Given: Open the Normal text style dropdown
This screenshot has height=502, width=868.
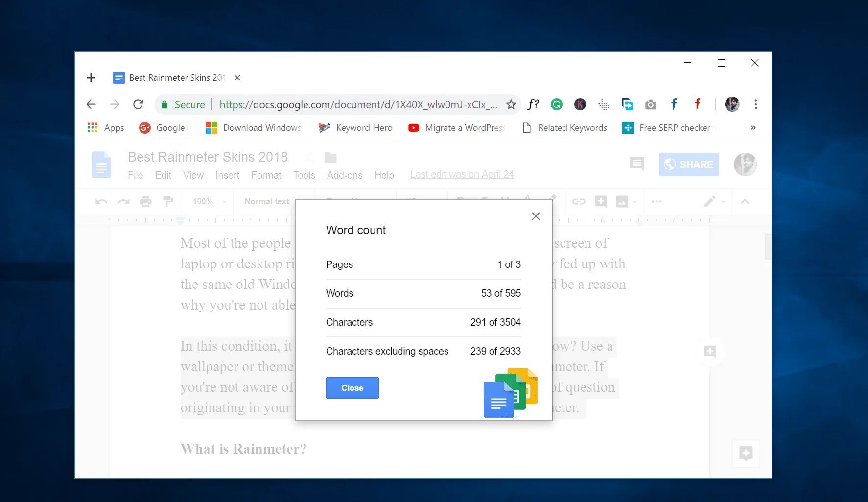Looking at the screenshot, I should pos(268,202).
